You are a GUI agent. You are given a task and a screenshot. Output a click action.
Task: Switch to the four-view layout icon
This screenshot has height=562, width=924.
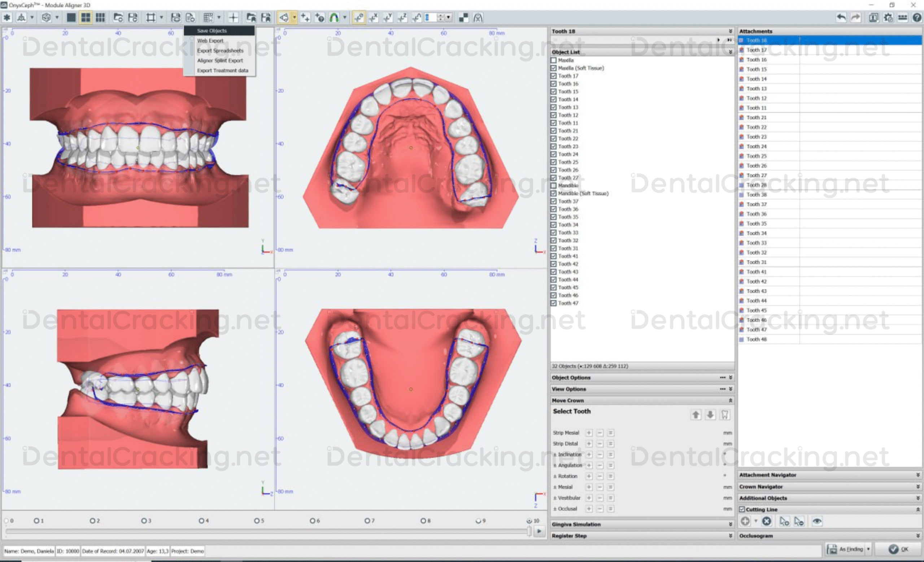point(86,18)
